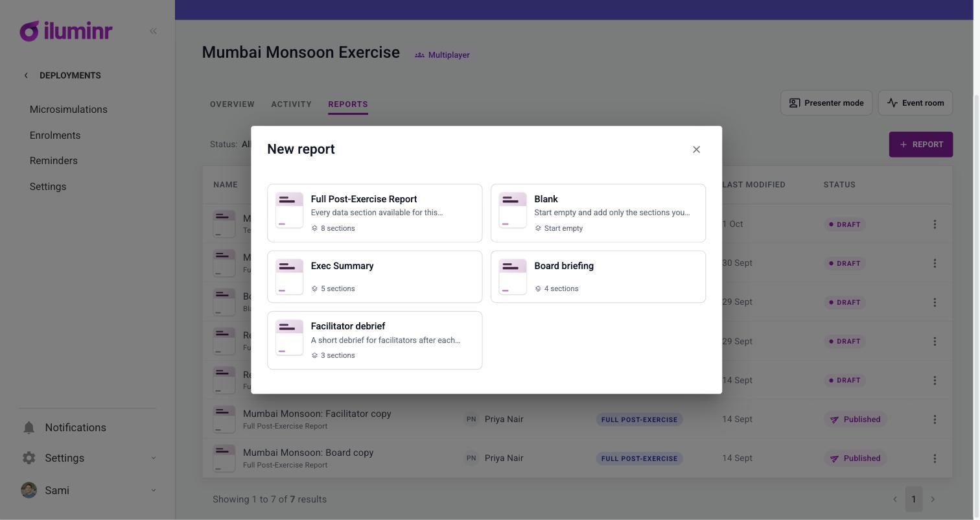Image resolution: width=980 pixels, height=520 pixels.
Task: Click the Multiplayer label next to the title
Action: click(442, 55)
